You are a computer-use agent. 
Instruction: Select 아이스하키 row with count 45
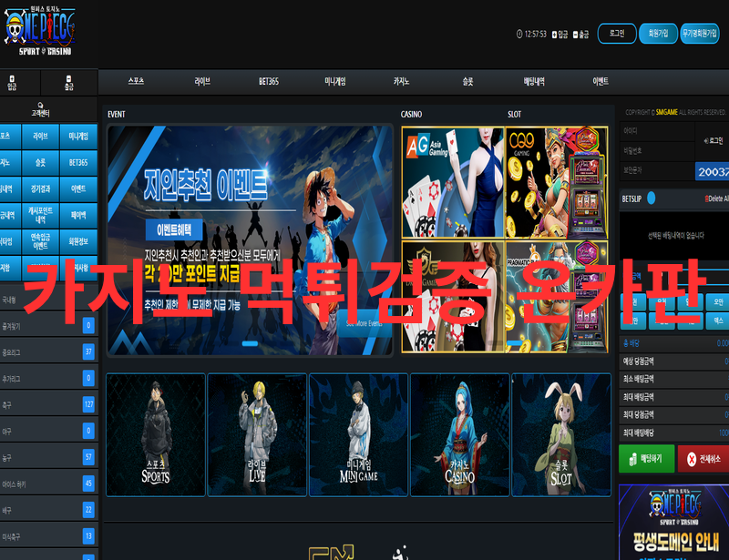point(48,484)
